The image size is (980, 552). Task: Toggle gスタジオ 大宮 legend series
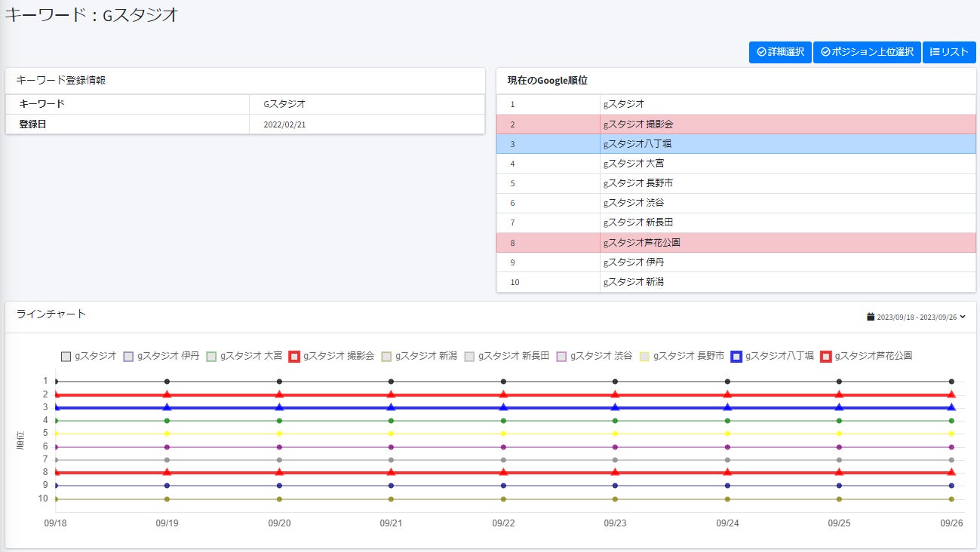coord(211,356)
